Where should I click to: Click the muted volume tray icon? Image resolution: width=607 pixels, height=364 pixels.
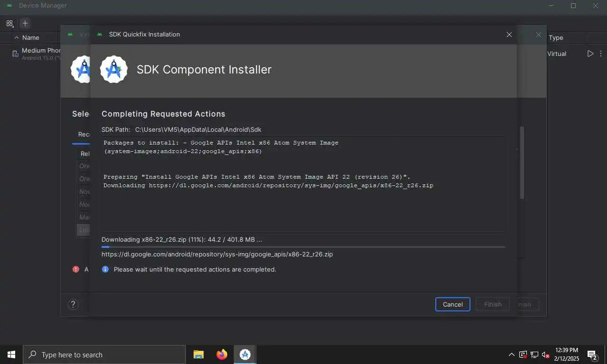pos(545,355)
